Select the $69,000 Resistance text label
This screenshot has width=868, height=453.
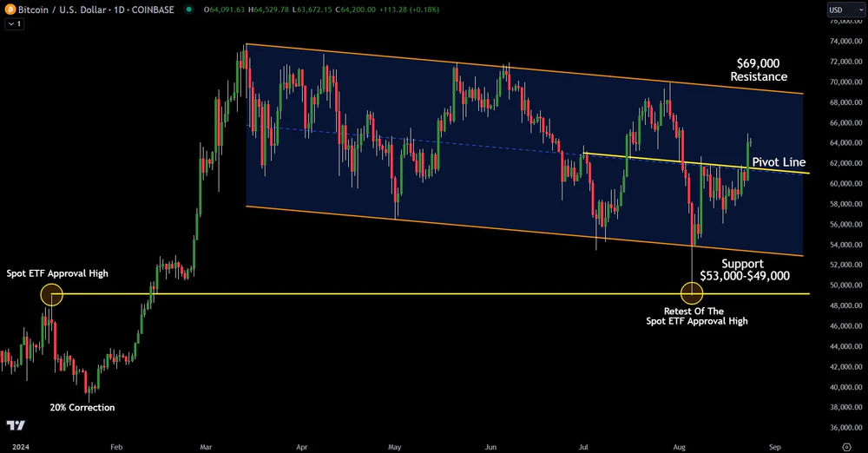(x=758, y=70)
